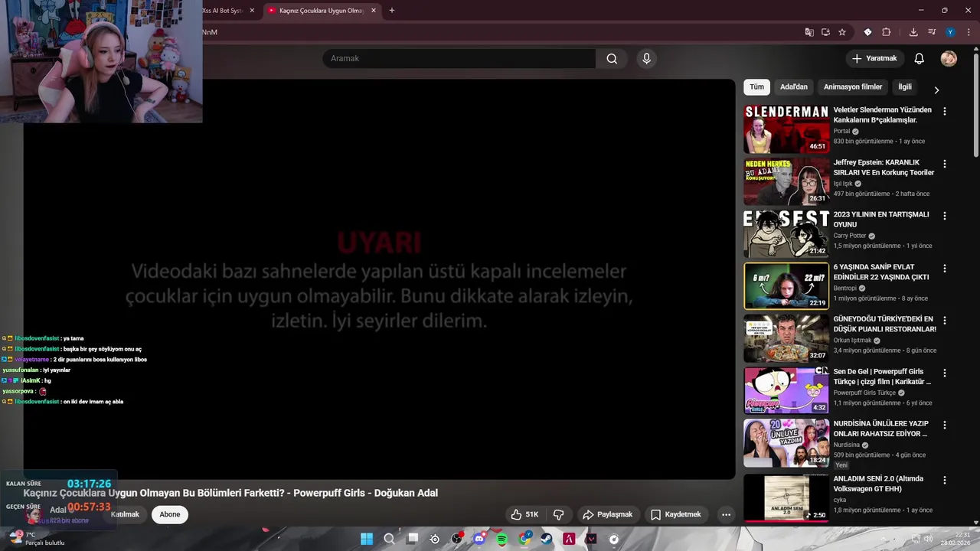The width and height of the screenshot is (980, 551).
Task: Click the video title Kaçınız Çocuklara Uygun Olmayan
Action: (230, 493)
